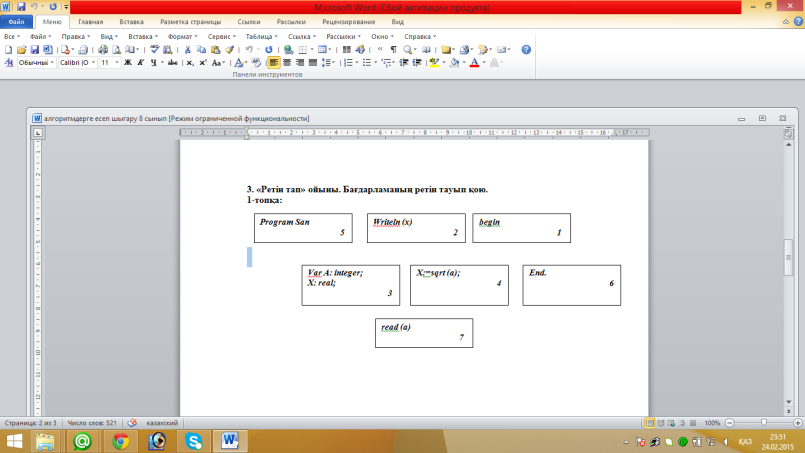Expand the Обычный style dropdown
805x453 pixels.
(36, 63)
